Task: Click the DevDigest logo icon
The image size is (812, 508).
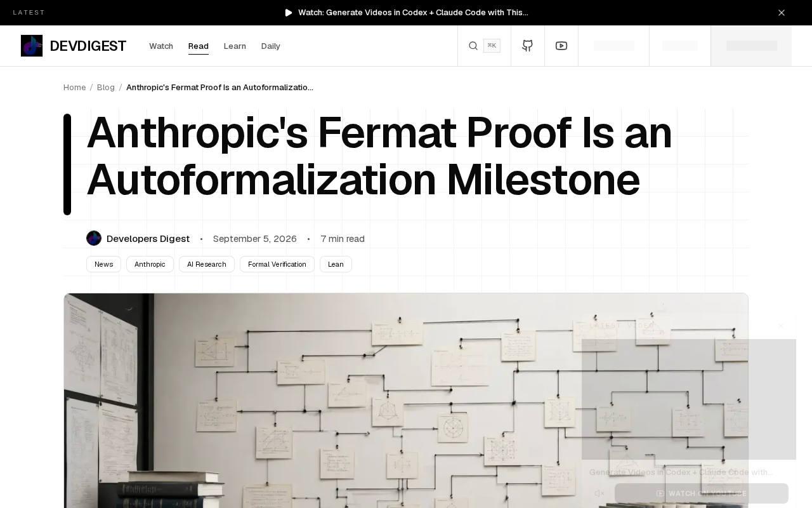Action: tap(32, 46)
